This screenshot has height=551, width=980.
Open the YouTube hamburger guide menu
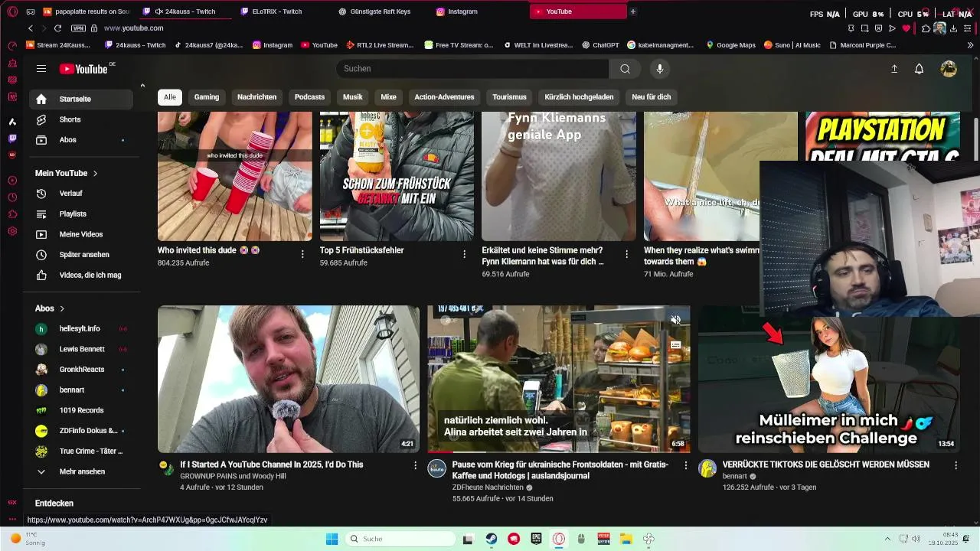click(41, 69)
